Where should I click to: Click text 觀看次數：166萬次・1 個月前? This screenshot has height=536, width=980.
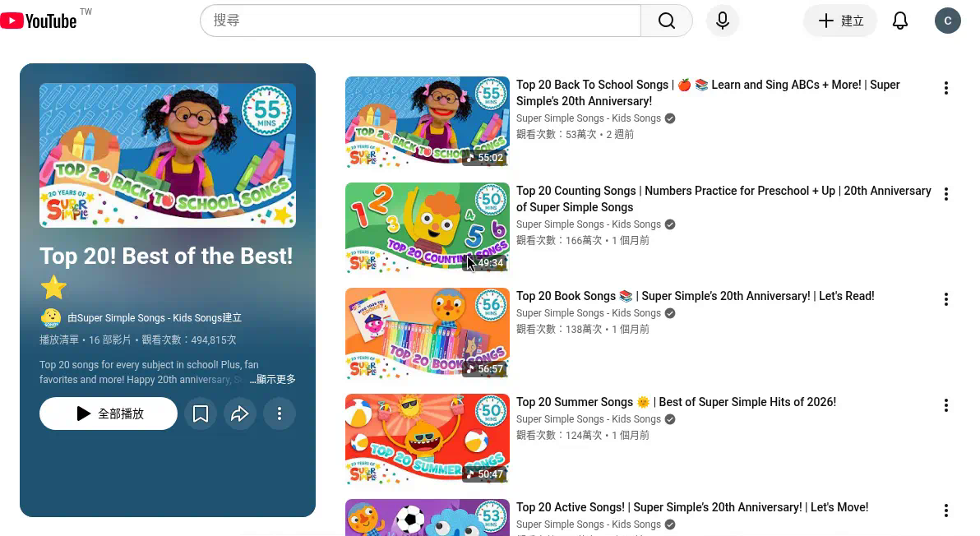point(583,241)
